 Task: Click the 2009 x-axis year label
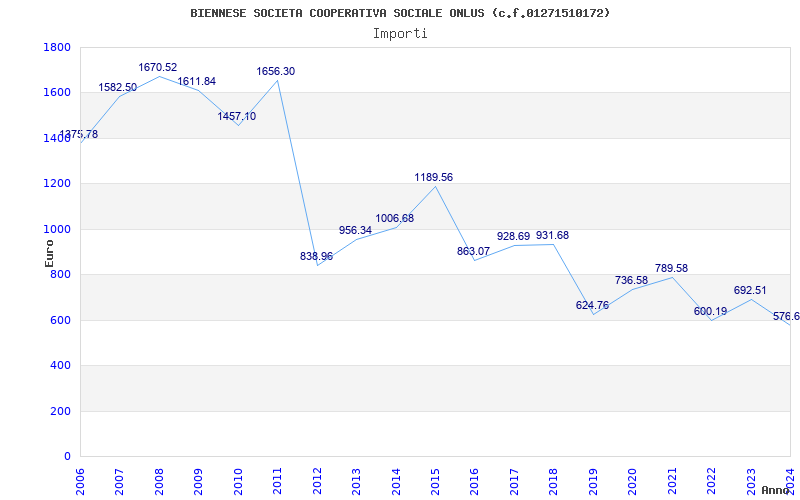(x=198, y=482)
